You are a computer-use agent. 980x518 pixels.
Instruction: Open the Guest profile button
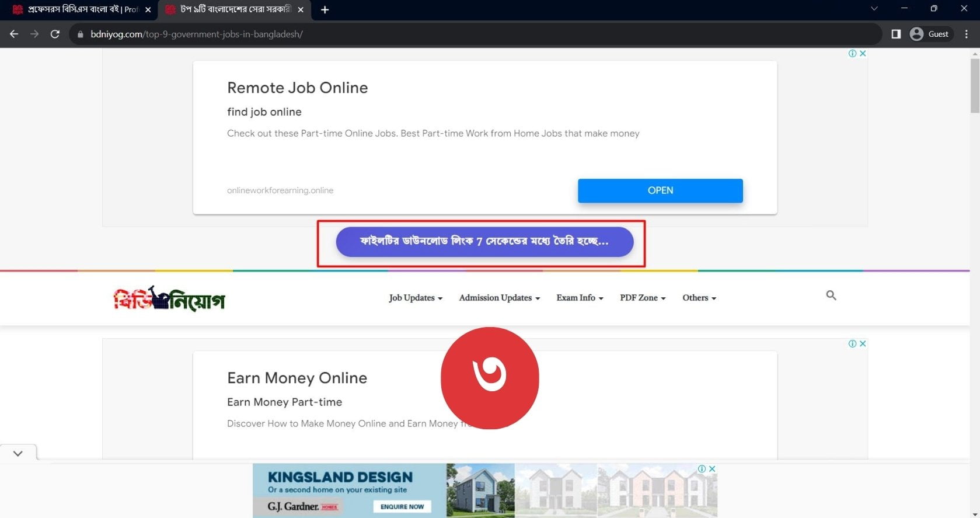pos(930,34)
